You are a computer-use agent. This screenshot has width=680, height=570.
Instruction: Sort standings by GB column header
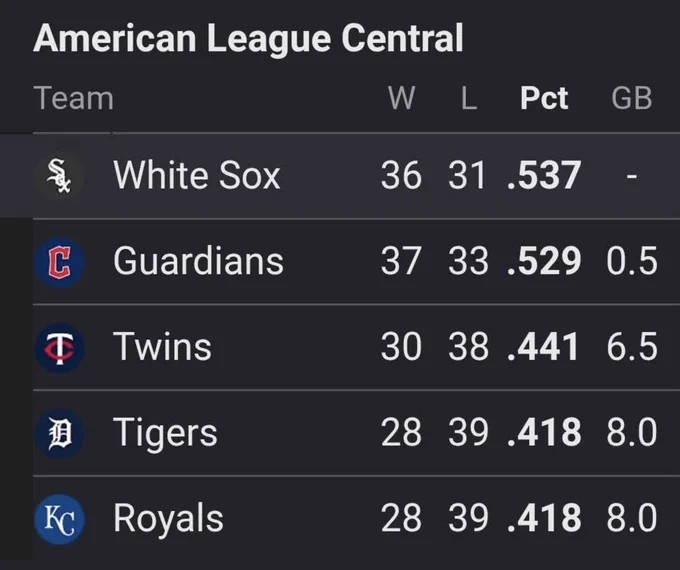632,98
